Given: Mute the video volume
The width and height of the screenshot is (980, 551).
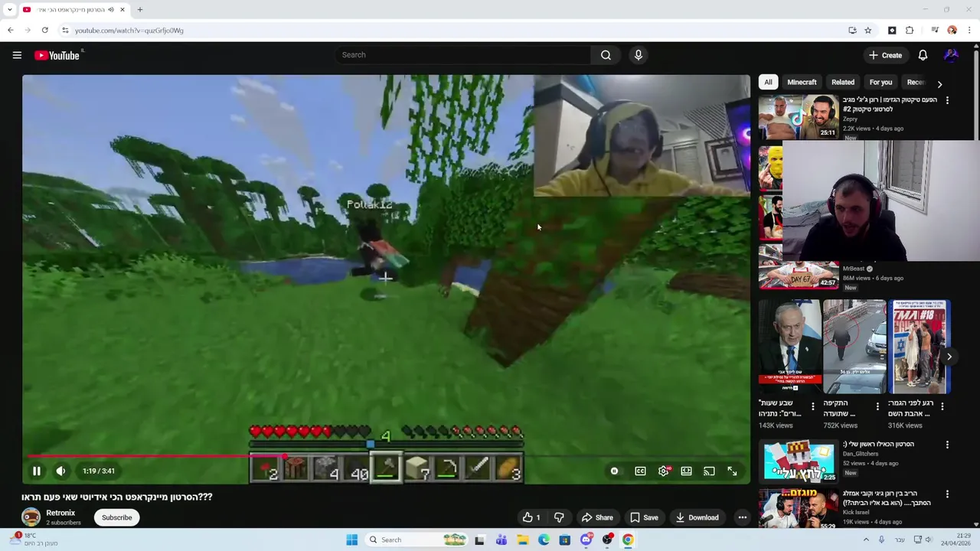Looking at the screenshot, I should [60, 471].
